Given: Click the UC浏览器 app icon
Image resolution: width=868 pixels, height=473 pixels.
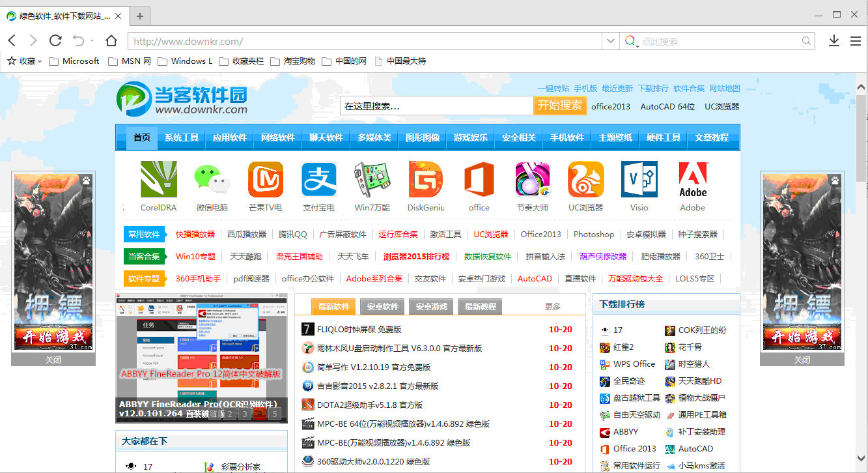Looking at the screenshot, I should coord(586,180).
